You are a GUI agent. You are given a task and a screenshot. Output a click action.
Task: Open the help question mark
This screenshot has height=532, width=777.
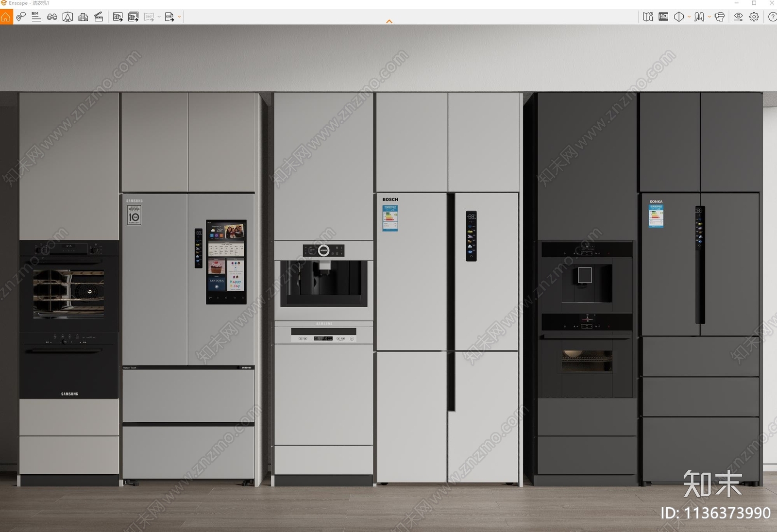772,17
